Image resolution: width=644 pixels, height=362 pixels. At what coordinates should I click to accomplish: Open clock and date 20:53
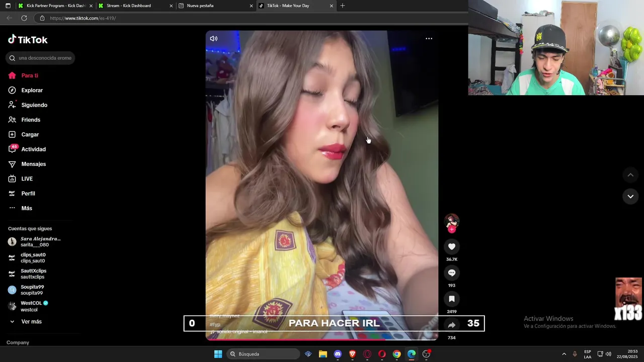tap(628, 354)
